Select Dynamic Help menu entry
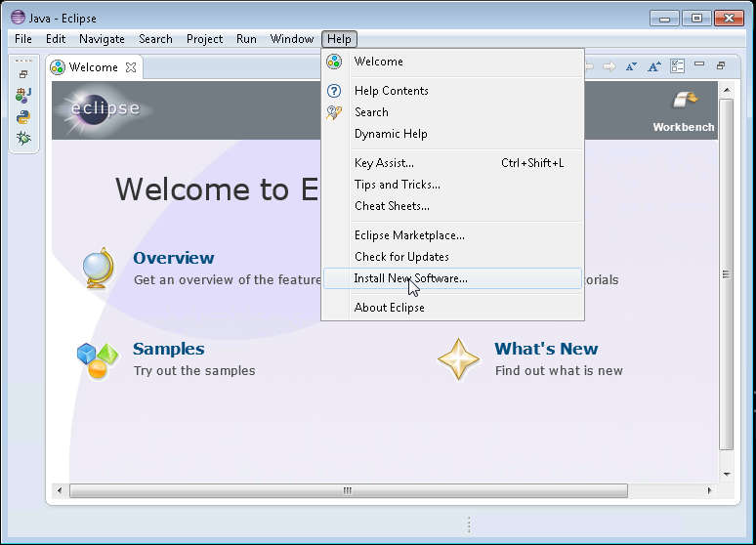The image size is (756, 545). click(452, 134)
